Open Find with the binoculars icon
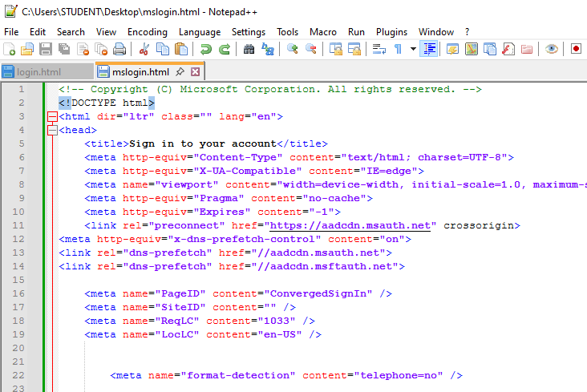 pyautogui.click(x=249, y=49)
